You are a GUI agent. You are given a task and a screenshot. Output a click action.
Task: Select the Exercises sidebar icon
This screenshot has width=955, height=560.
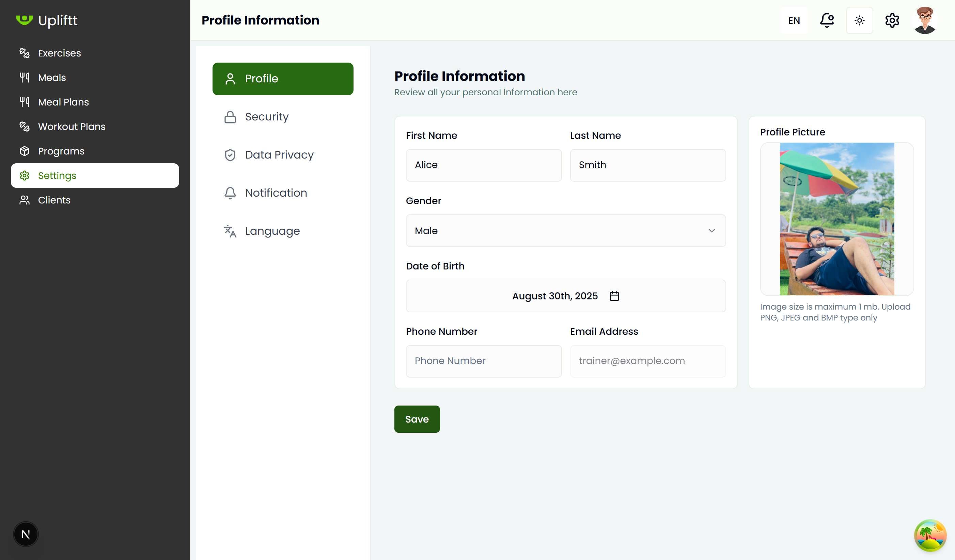pos(25,53)
